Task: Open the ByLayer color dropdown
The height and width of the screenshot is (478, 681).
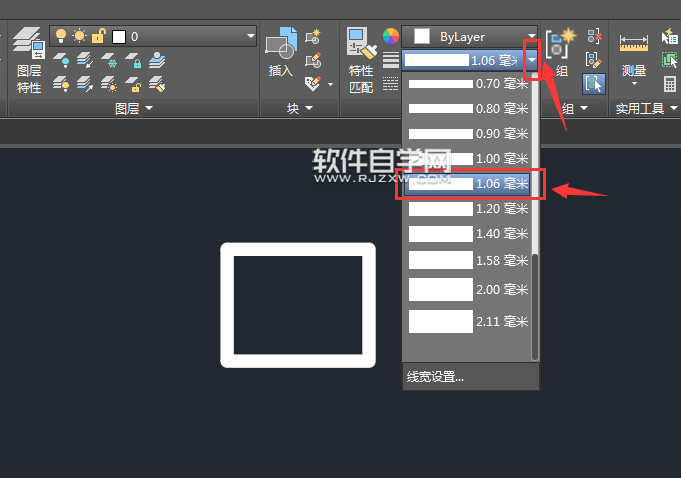Action: (531, 36)
